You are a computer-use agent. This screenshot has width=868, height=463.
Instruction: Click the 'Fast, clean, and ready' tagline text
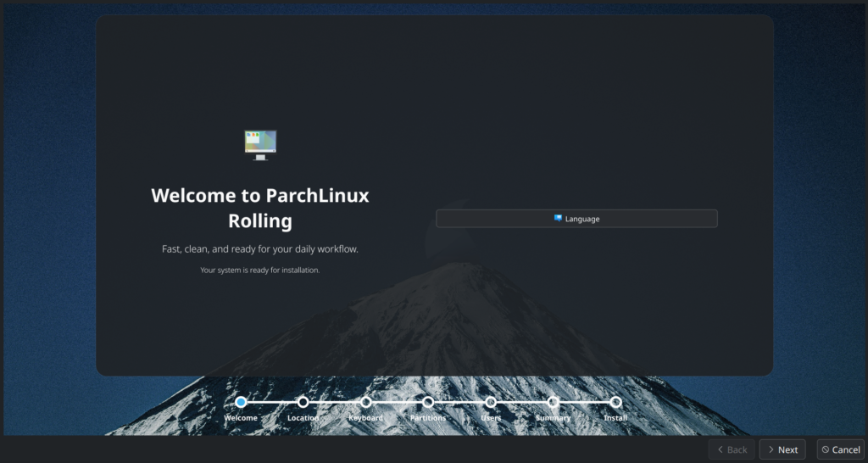coord(260,249)
